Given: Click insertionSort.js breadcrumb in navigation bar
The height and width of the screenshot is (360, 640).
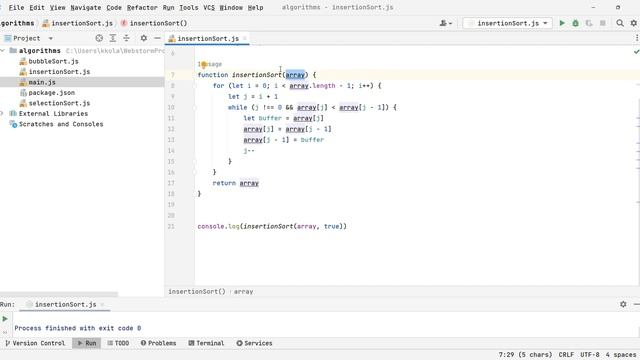Looking at the screenshot, I should [78, 23].
